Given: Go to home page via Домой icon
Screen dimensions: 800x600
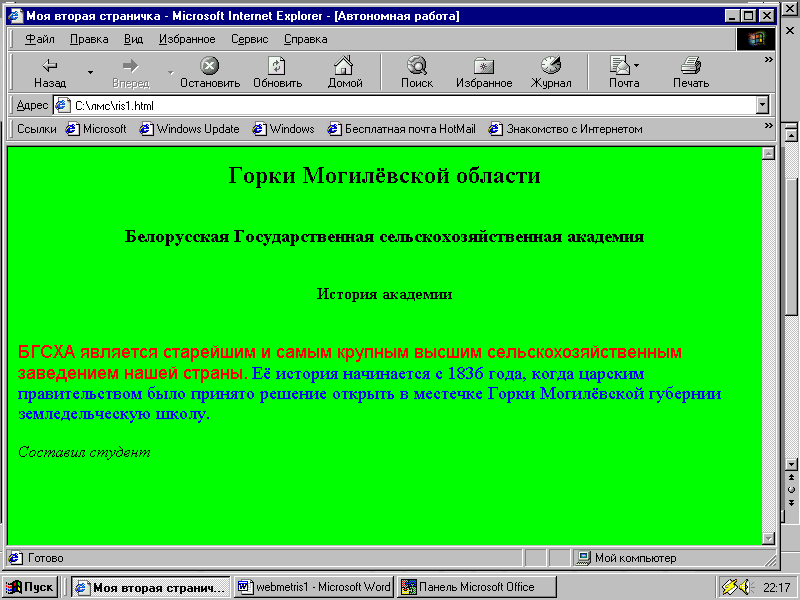Looking at the screenshot, I should click(344, 66).
